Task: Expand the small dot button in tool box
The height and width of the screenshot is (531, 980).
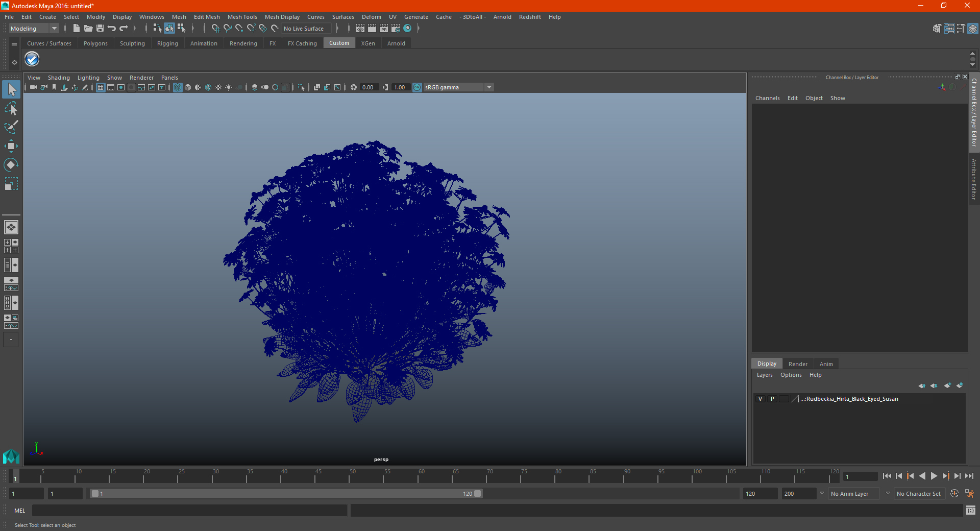Action: tap(11, 340)
